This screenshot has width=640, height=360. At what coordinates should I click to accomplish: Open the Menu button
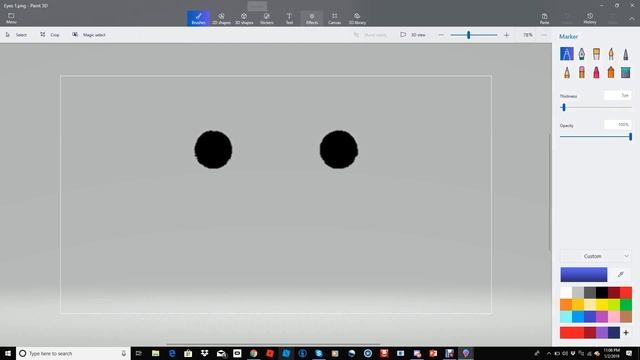[x=11, y=18]
